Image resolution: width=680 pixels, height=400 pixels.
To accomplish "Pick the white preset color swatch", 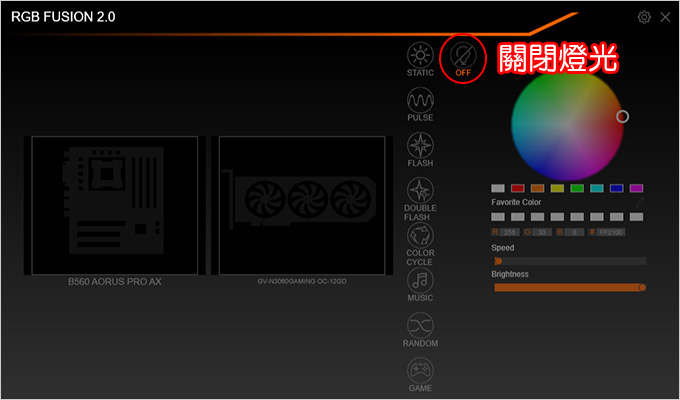I will coord(498,188).
